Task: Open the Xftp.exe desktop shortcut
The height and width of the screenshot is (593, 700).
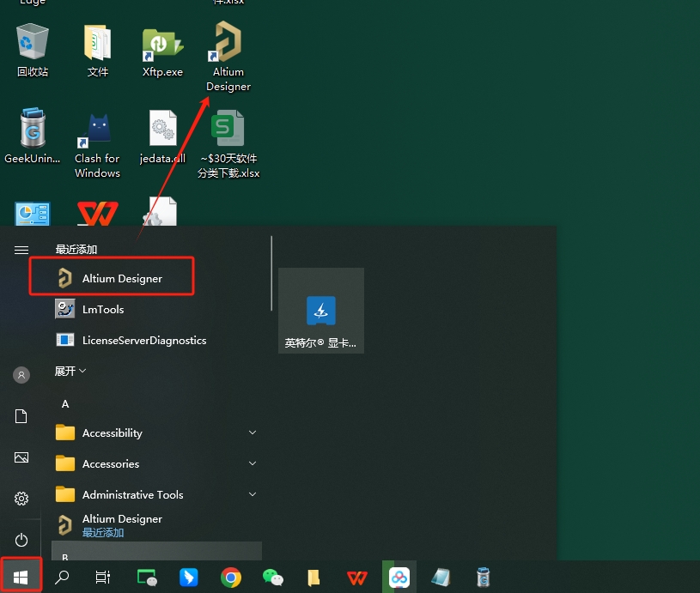Action: coord(162,51)
